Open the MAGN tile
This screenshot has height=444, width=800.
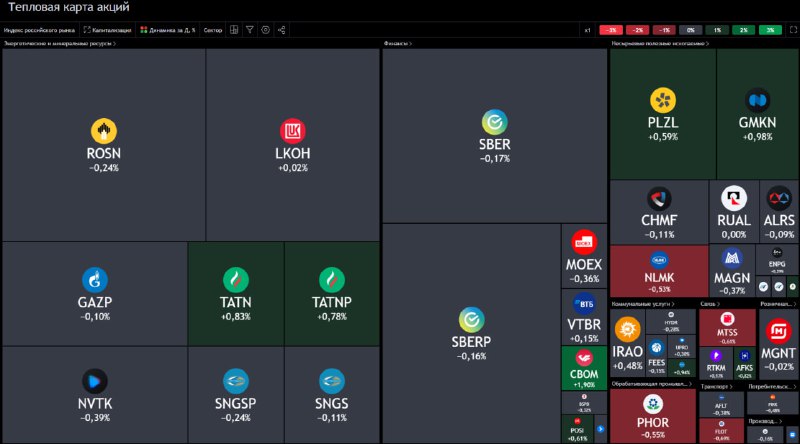732,272
